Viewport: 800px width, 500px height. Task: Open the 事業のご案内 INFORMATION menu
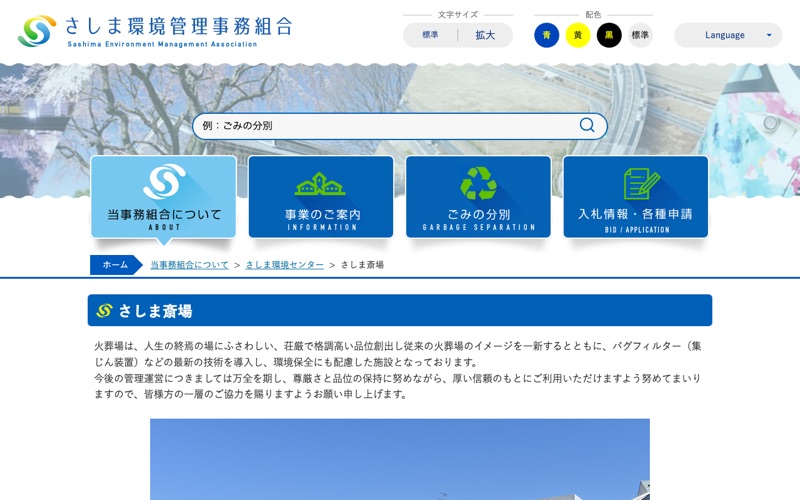[321, 197]
